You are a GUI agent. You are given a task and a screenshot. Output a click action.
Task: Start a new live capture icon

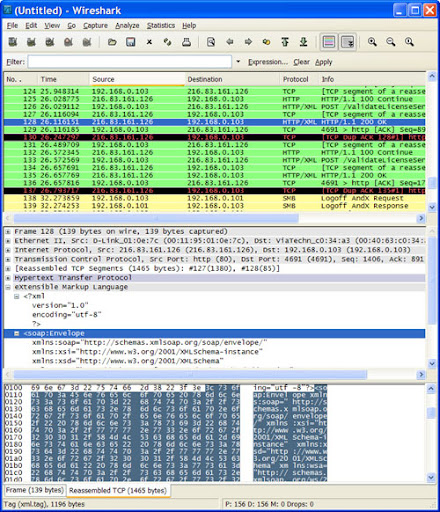coord(50,42)
